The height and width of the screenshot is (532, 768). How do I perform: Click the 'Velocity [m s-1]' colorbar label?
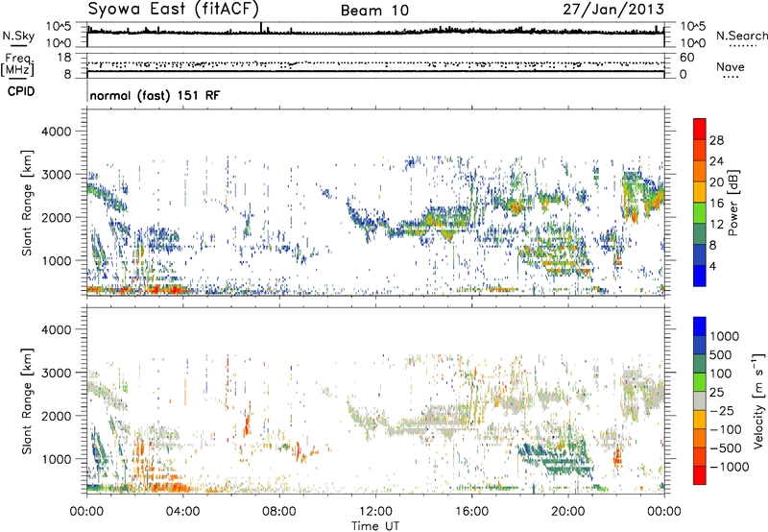(758, 400)
